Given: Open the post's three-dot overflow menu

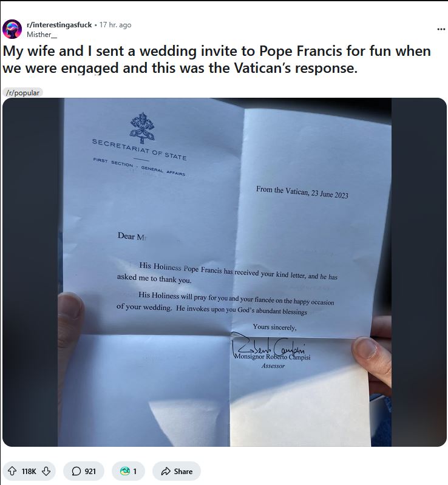Looking at the screenshot, I should pyautogui.click(x=441, y=29).
